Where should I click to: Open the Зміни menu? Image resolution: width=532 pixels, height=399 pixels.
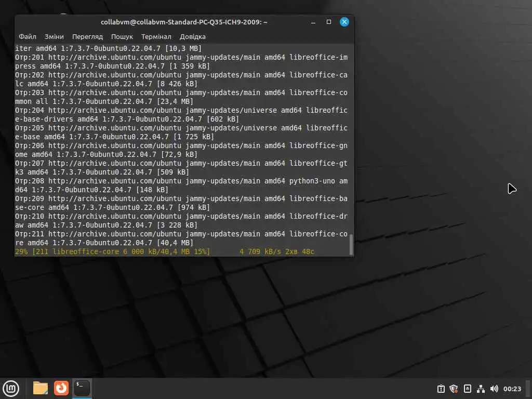point(54,37)
